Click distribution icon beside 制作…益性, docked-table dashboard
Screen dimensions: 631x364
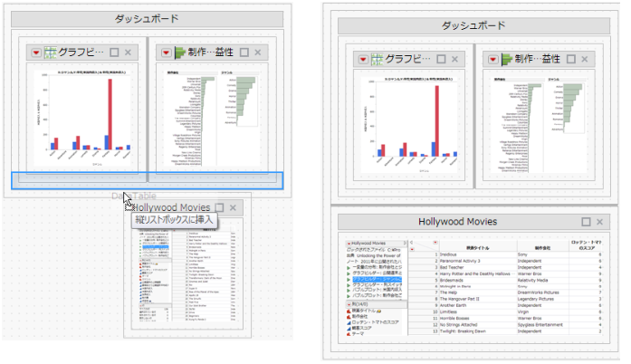507,60
